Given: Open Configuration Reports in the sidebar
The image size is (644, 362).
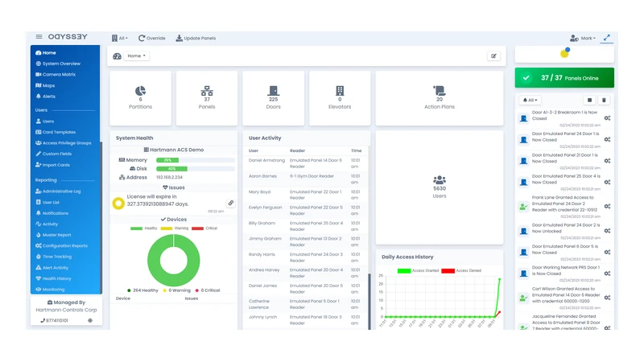Looking at the screenshot, I should 61,245.
